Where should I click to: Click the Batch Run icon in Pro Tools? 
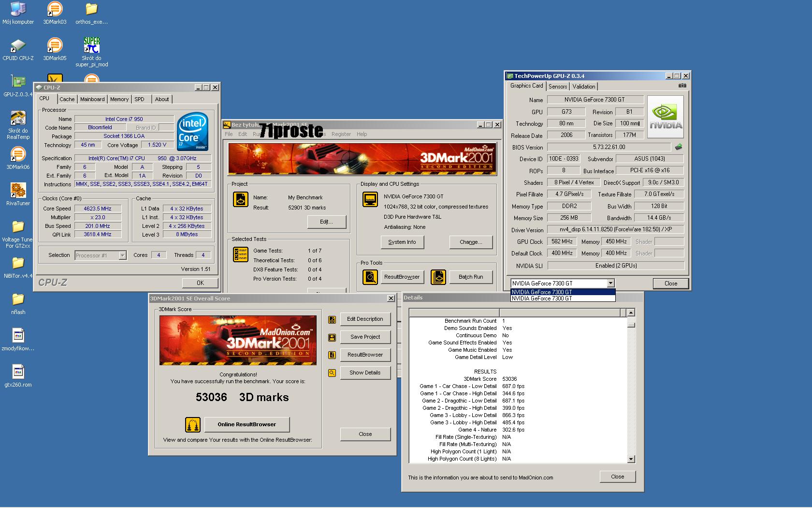(x=438, y=277)
